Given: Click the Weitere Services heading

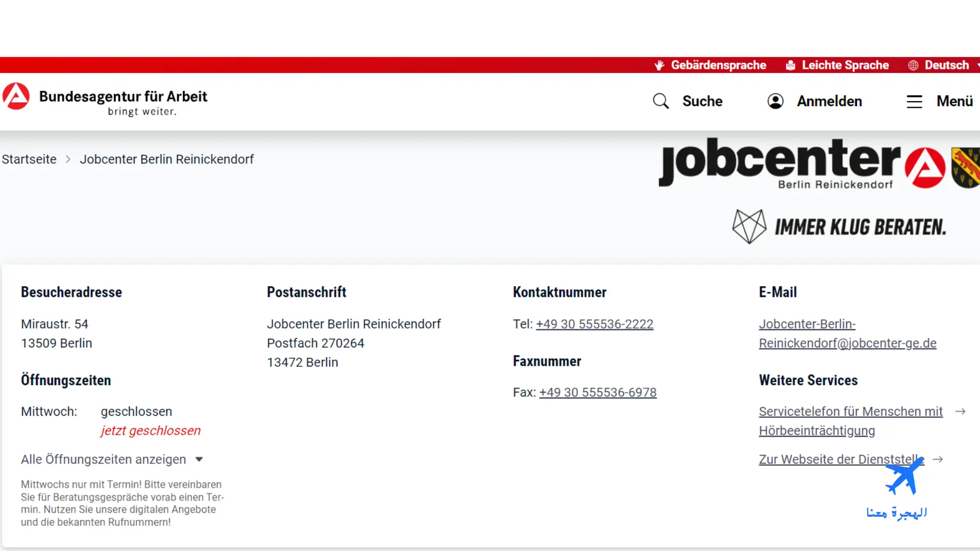Looking at the screenshot, I should [808, 380].
